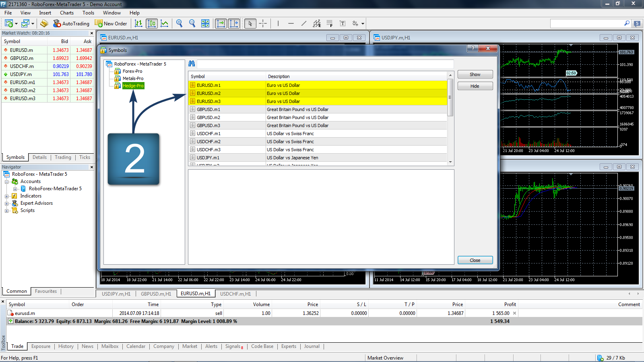Viewport: 644px width, 362px height.
Task: Toggle candlestick chart mode
Action: [x=152, y=24]
